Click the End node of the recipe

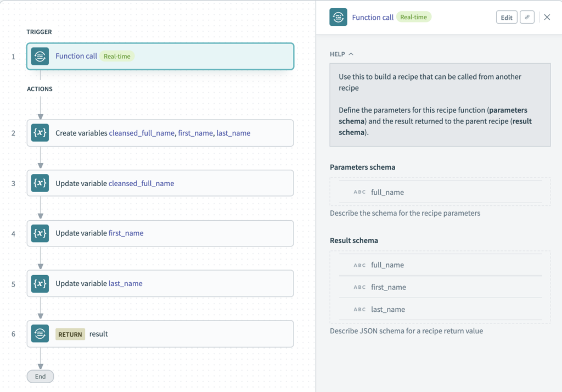[40, 376]
